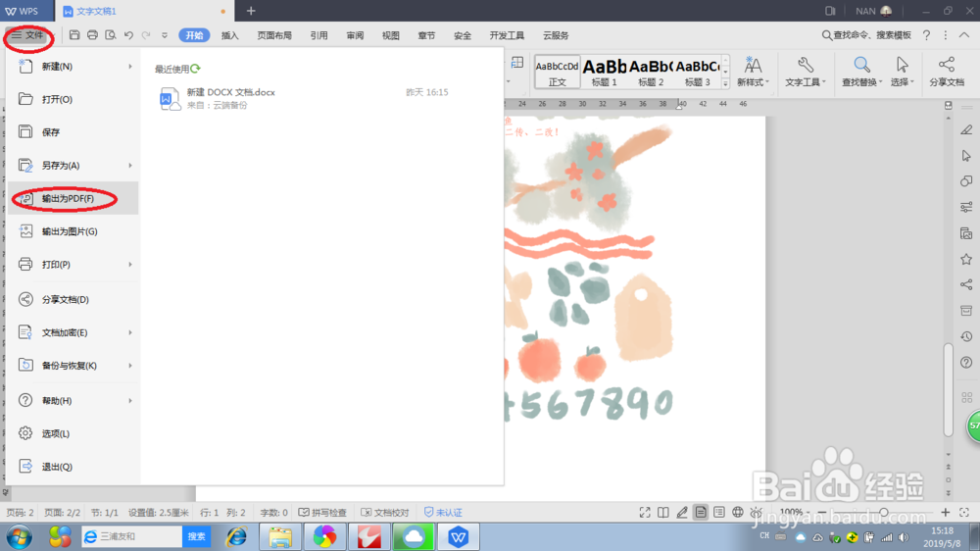Expand the styles gallery dropdown
Viewport: 980px width, 551px height.
(725, 83)
